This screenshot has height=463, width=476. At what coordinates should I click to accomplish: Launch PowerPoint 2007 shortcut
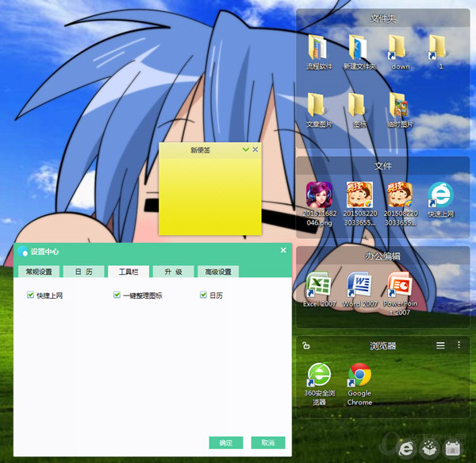coord(400,294)
